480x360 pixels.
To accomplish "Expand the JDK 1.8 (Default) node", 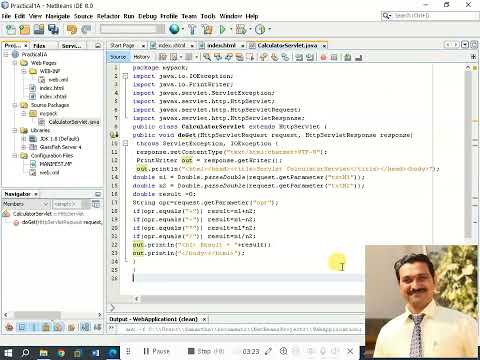I will coord(23,139).
